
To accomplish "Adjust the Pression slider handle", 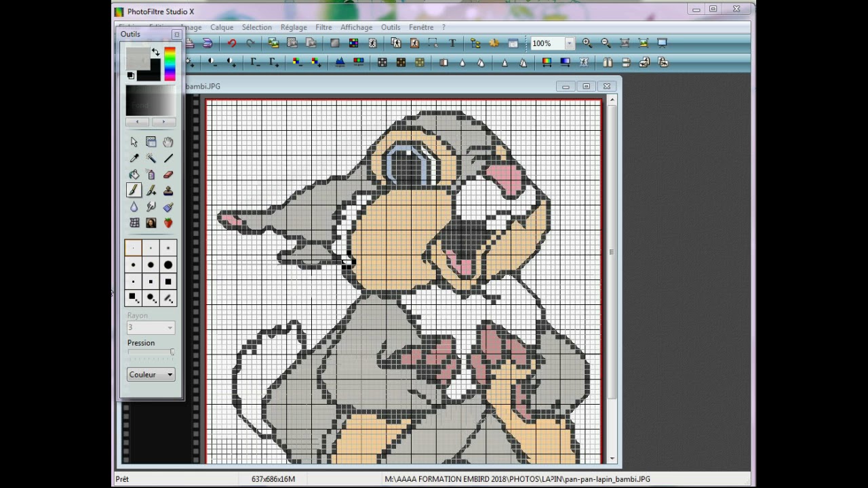I will pyautogui.click(x=172, y=352).
